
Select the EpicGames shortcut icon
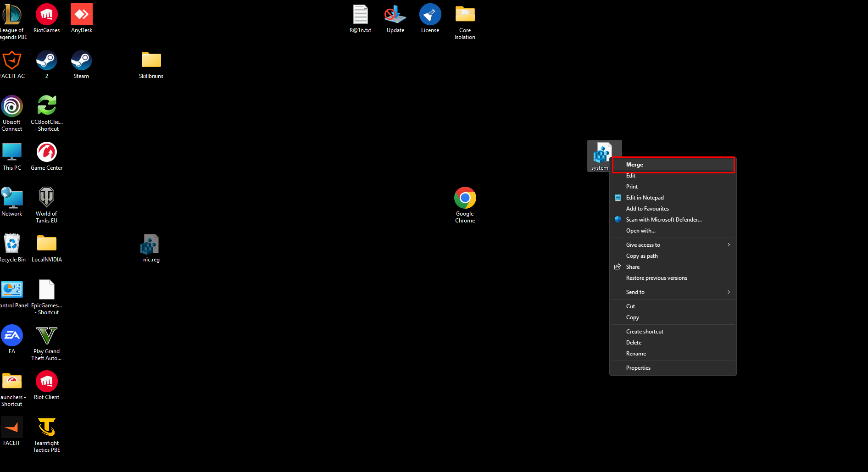click(x=46, y=297)
